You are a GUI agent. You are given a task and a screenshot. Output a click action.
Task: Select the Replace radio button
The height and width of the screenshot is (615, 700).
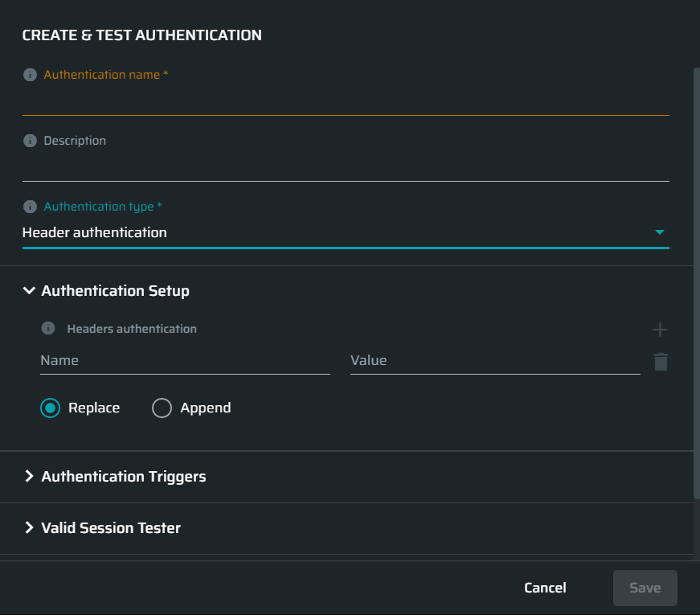pyautogui.click(x=50, y=408)
